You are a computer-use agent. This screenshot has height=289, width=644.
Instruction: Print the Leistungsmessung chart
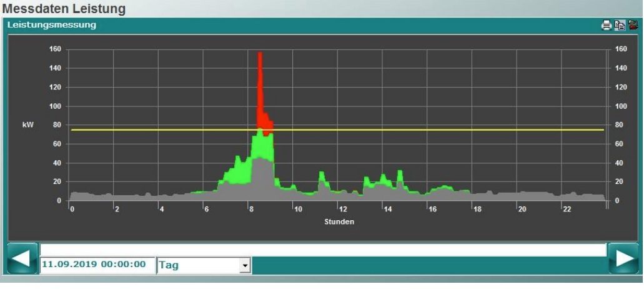click(606, 26)
